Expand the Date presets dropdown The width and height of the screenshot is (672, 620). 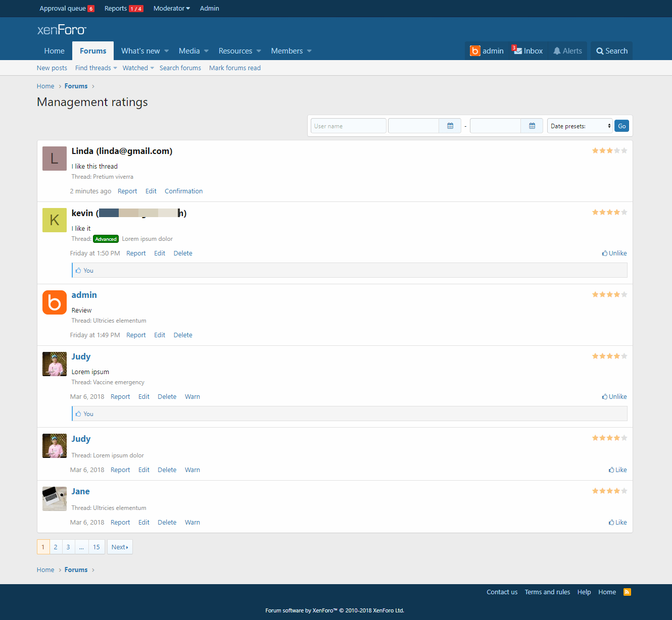click(x=580, y=126)
